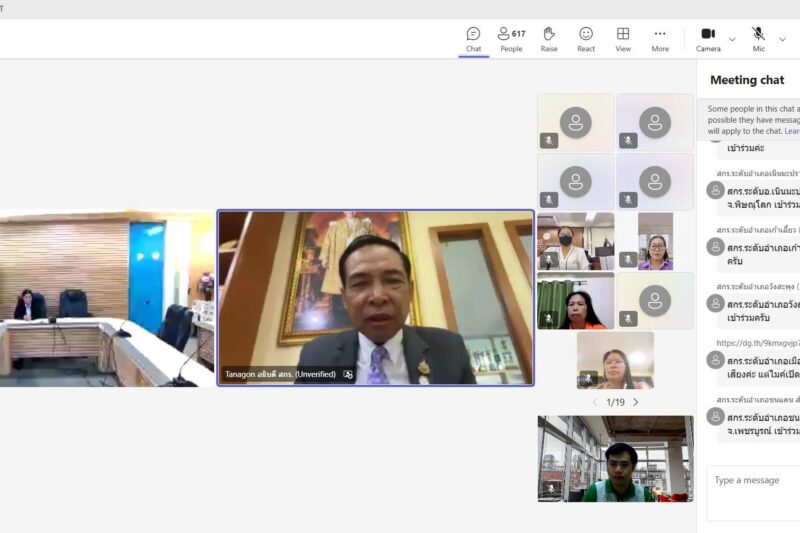Click the avatar next to the พิษณุโลก message
The height and width of the screenshot is (533, 800).
coord(715,190)
